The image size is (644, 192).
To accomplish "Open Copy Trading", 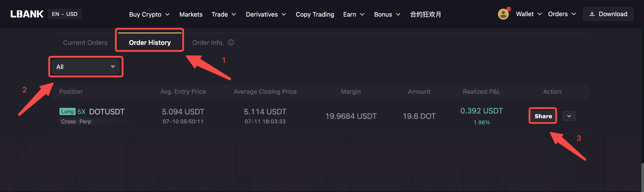I will [x=315, y=14].
